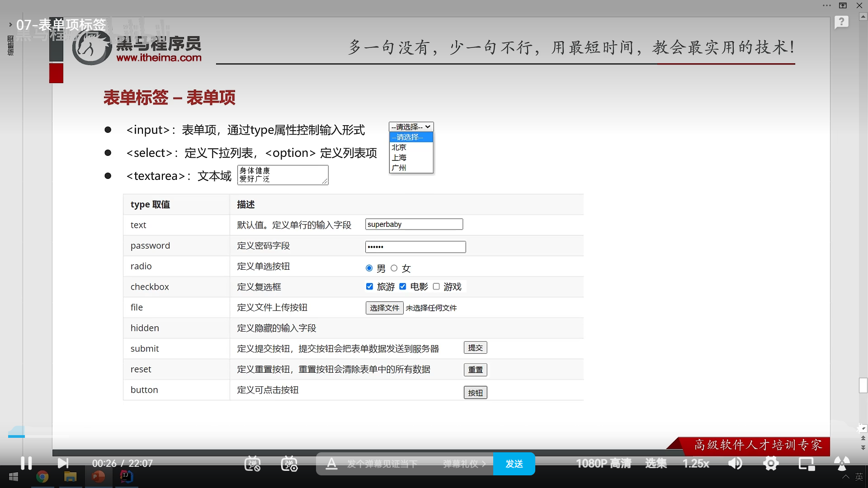Open danmaku font style icon
868x488 pixels.
pyautogui.click(x=331, y=464)
